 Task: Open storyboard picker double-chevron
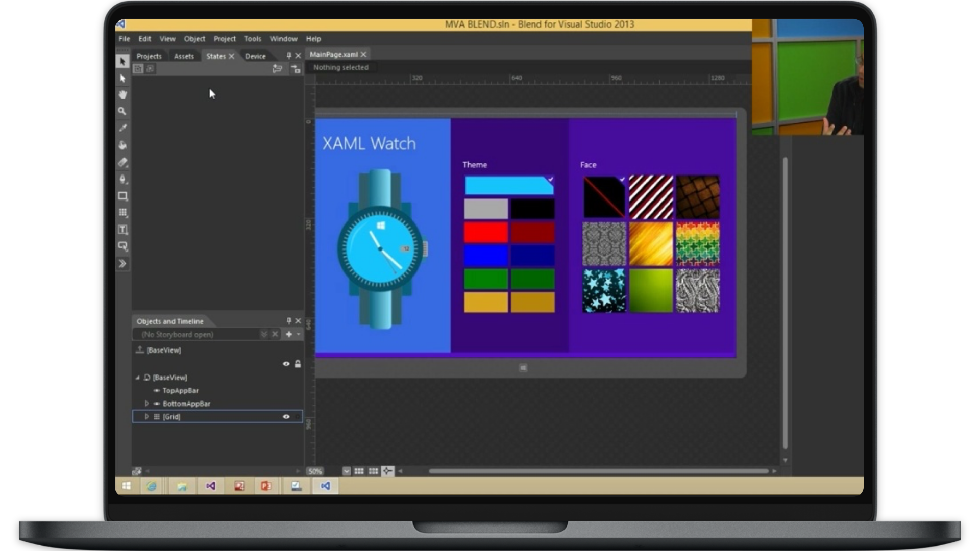pyautogui.click(x=264, y=334)
